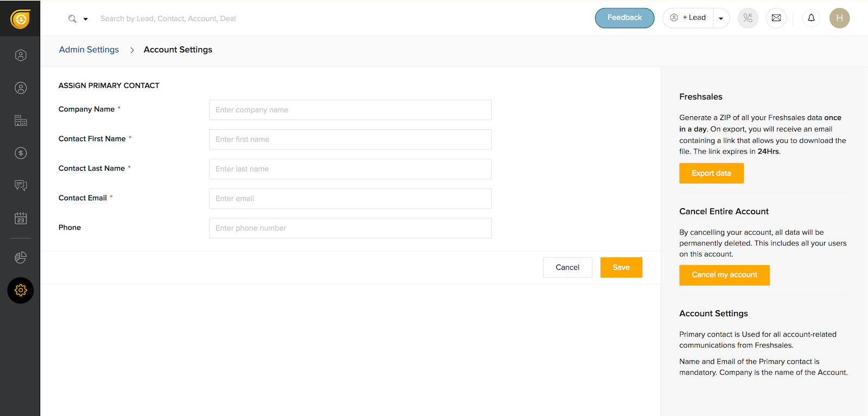Go back to Admin Settings breadcrumb
Image resolution: width=868 pixels, height=416 pixels.
point(89,49)
